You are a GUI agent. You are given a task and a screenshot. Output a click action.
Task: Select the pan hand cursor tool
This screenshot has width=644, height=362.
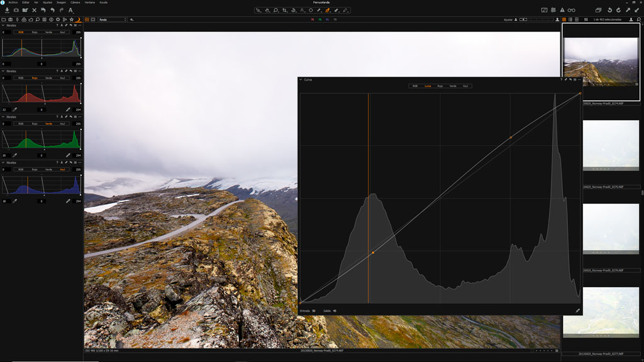click(x=267, y=10)
